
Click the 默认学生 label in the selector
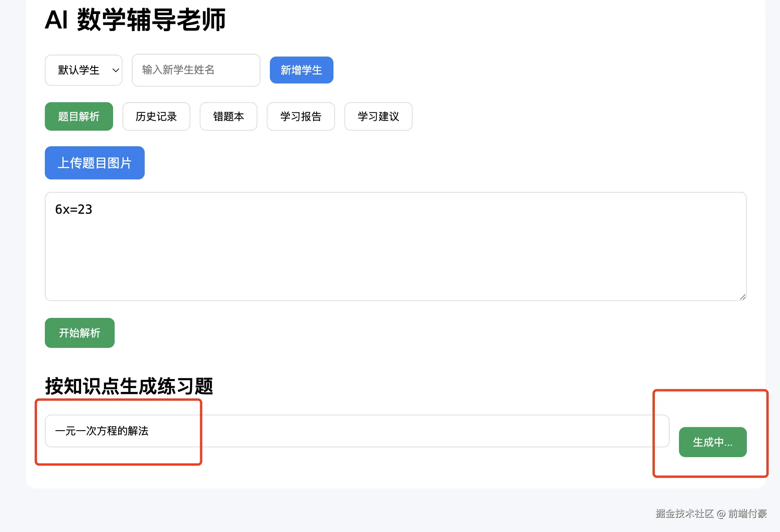point(79,70)
